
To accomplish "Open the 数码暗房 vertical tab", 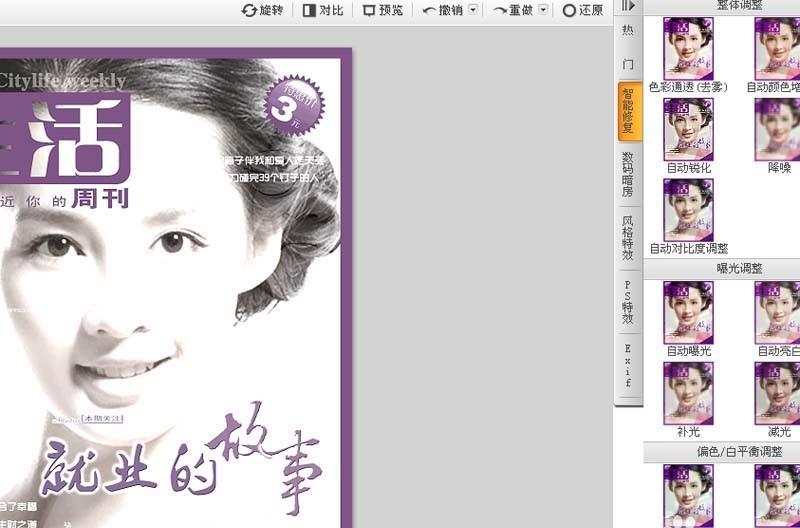I will (628, 174).
